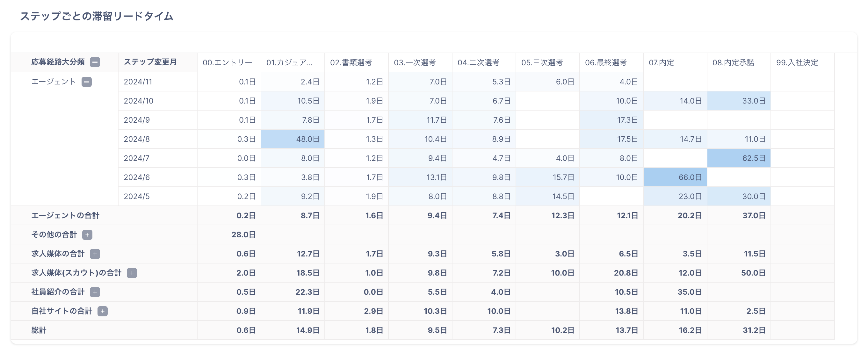Collapse the 応募経路大分類 column header minus icon
Screen dimensions: 868x353
click(95, 62)
